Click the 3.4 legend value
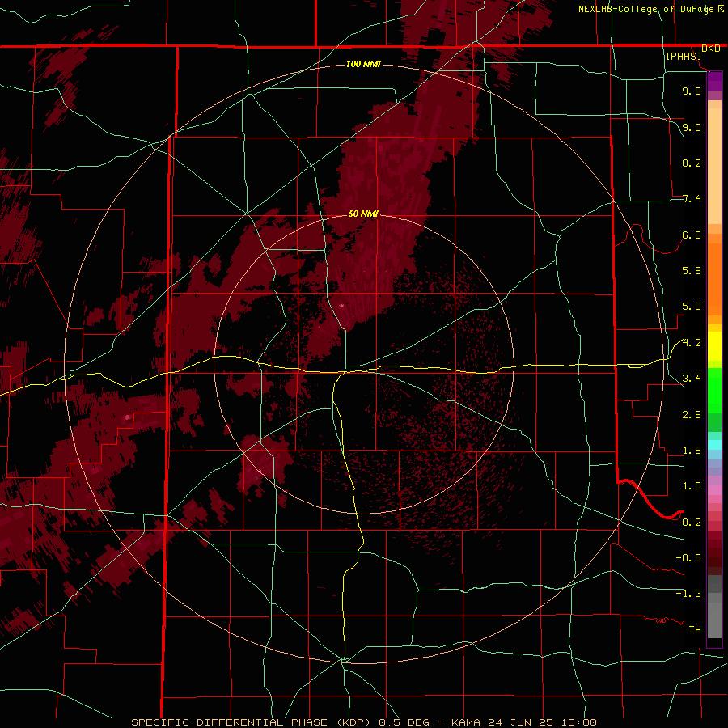 (692, 379)
